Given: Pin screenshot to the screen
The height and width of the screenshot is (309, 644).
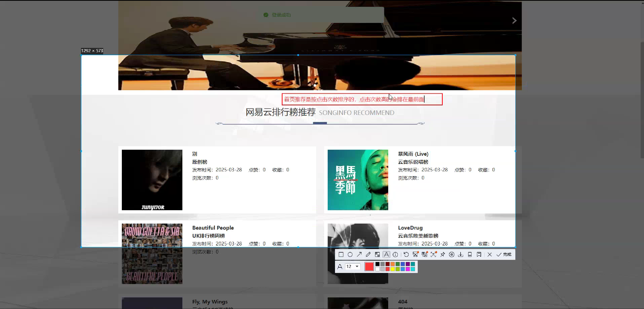Looking at the screenshot, I should pos(443,255).
